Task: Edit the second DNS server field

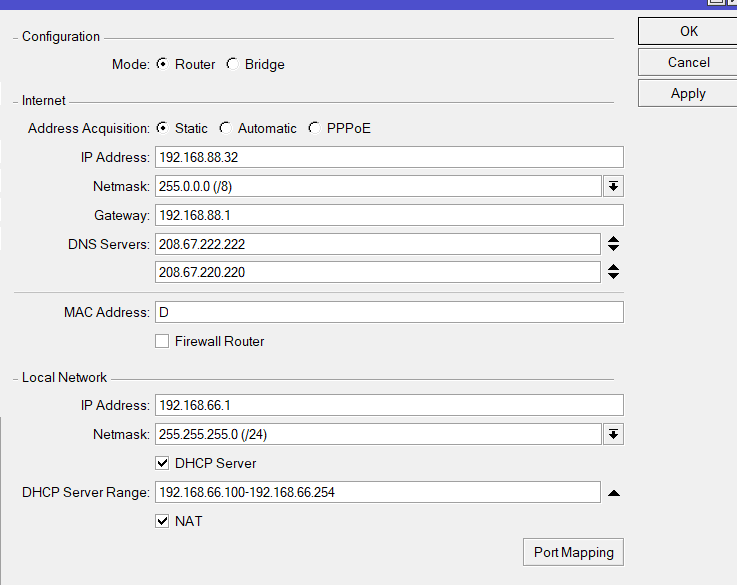Action: [x=378, y=272]
